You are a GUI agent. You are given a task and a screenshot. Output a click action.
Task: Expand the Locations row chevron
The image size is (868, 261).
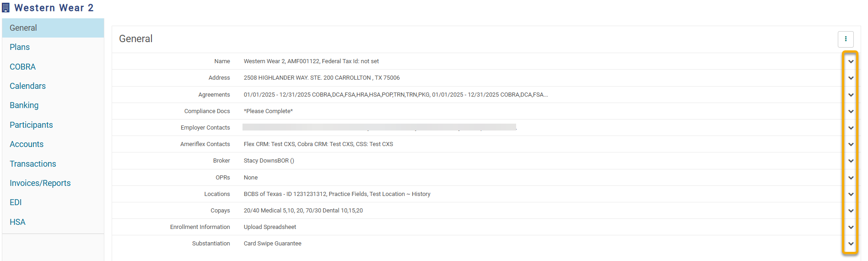(851, 194)
